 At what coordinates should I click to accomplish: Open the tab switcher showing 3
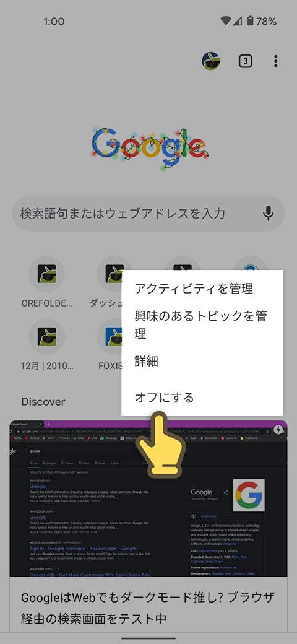(x=245, y=61)
